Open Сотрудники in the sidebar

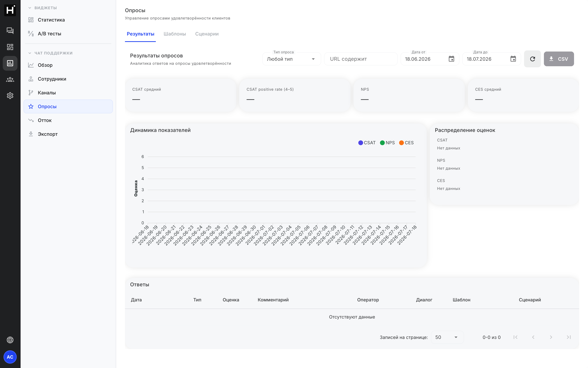(68, 79)
